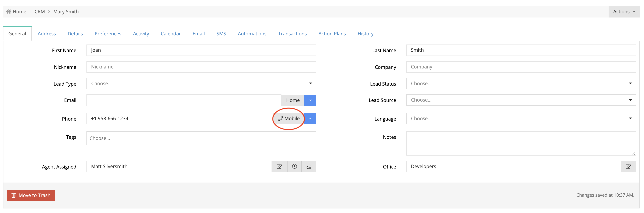The width and height of the screenshot is (644, 213).
Task: Focus the Nickname input field
Action: tap(201, 67)
